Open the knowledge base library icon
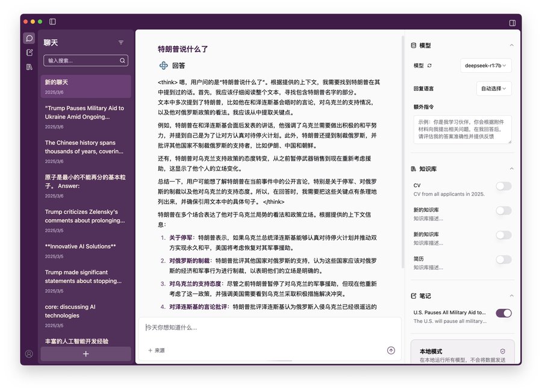Image resolution: width=542 pixels, height=392 pixels. coord(29,67)
